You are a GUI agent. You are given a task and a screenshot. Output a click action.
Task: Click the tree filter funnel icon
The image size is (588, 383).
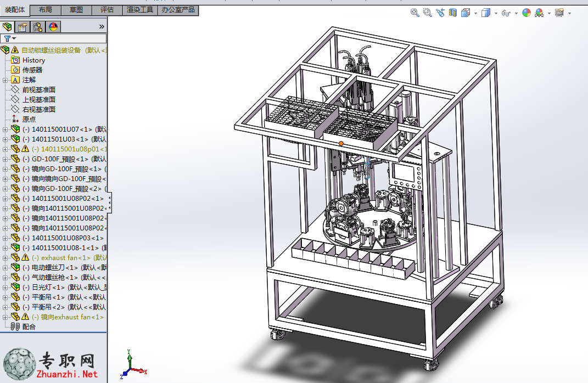click(7, 38)
